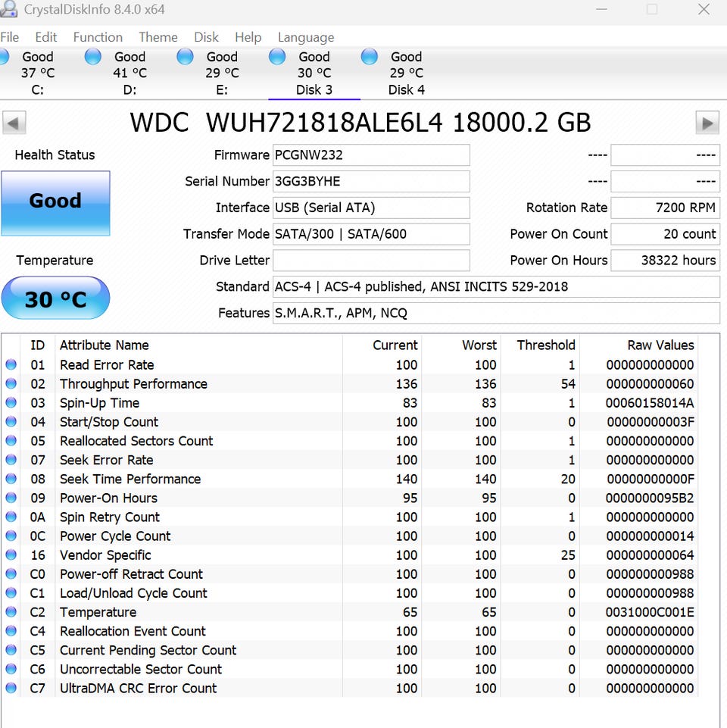Click the status dot for Vendor Specific

click(x=11, y=555)
